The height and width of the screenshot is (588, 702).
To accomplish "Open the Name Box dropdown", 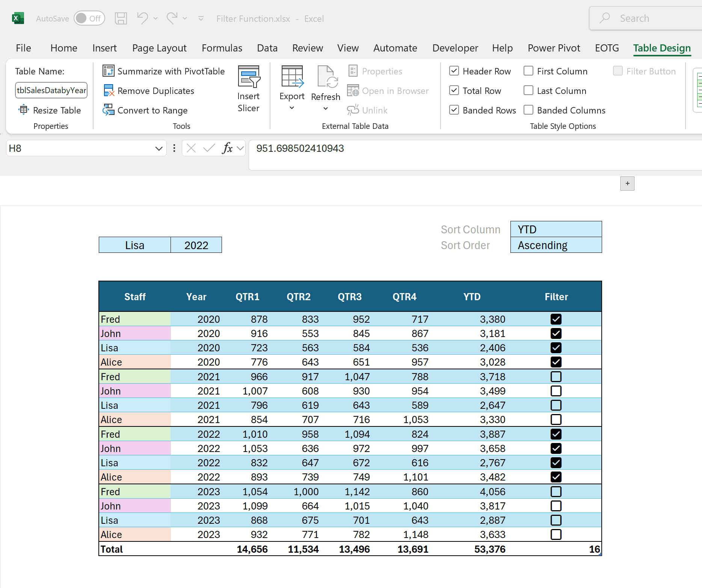I will click(158, 148).
